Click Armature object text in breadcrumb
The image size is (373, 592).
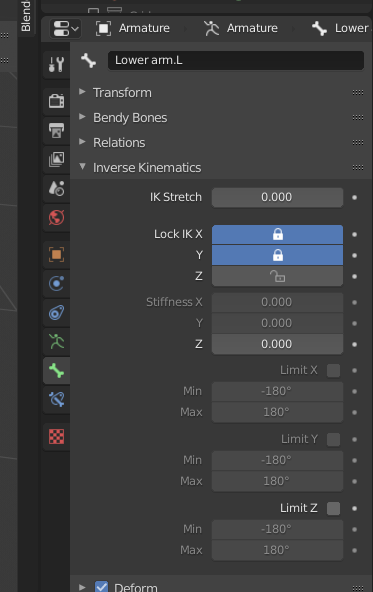144,28
